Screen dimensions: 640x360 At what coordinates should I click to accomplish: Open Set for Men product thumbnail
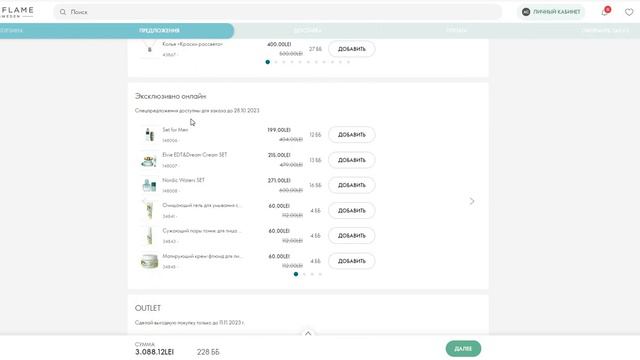click(x=149, y=134)
